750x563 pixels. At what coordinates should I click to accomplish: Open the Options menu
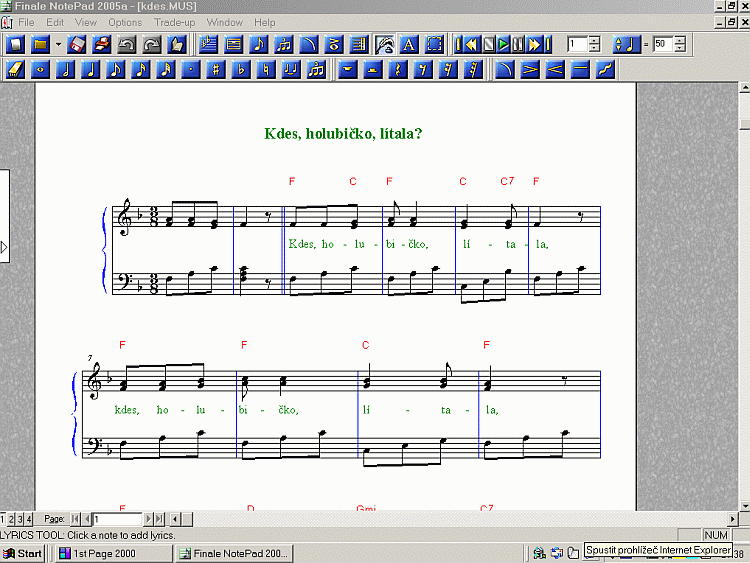click(x=125, y=22)
